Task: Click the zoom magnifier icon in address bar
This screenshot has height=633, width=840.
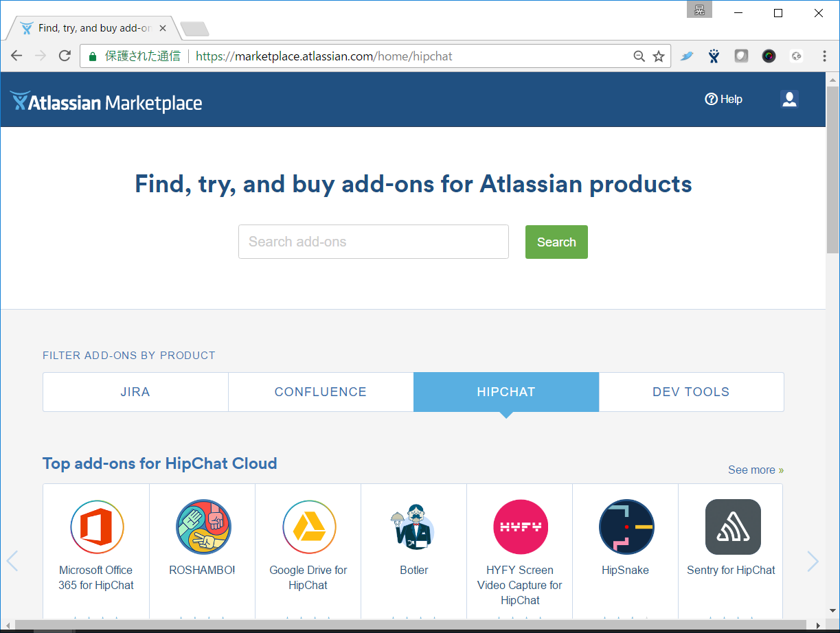Action: tap(639, 56)
